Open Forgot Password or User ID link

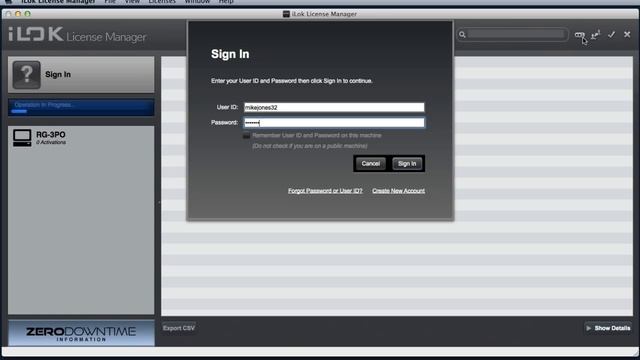click(325, 191)
